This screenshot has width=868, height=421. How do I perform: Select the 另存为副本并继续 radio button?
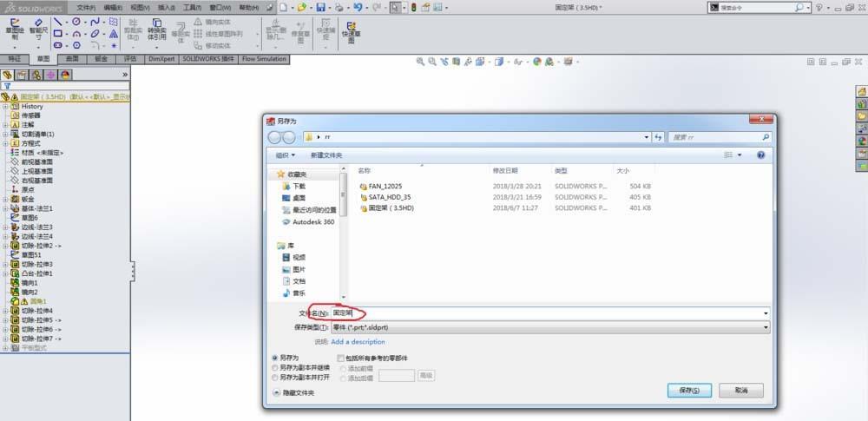pyautogui.click(x=275, y=367)
